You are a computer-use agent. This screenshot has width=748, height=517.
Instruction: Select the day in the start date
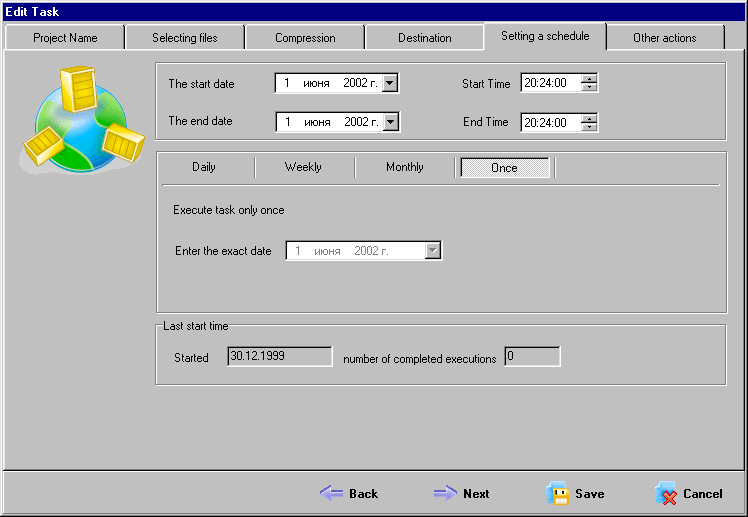(287, 83)
